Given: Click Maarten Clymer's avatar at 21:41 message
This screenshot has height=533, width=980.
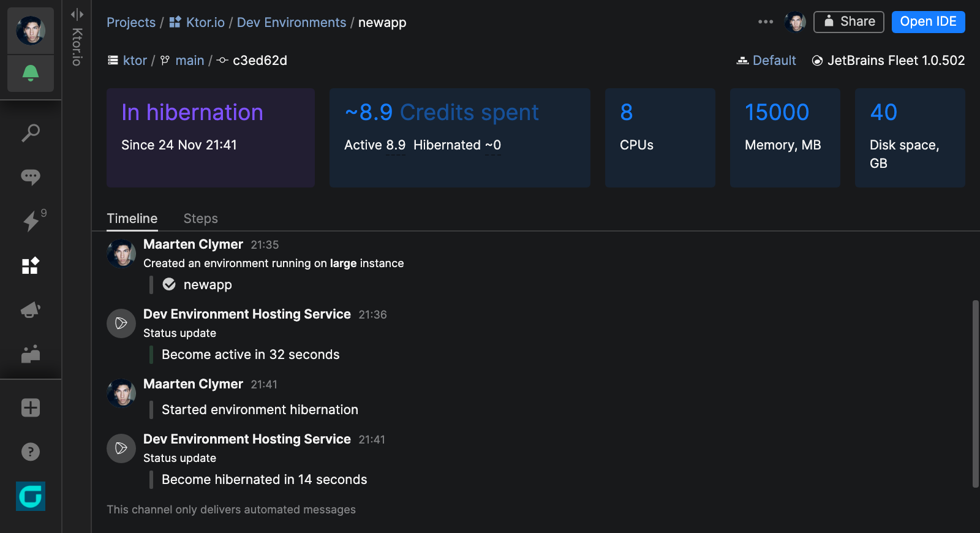Looking at the screenshot, I should pos(121,393).
